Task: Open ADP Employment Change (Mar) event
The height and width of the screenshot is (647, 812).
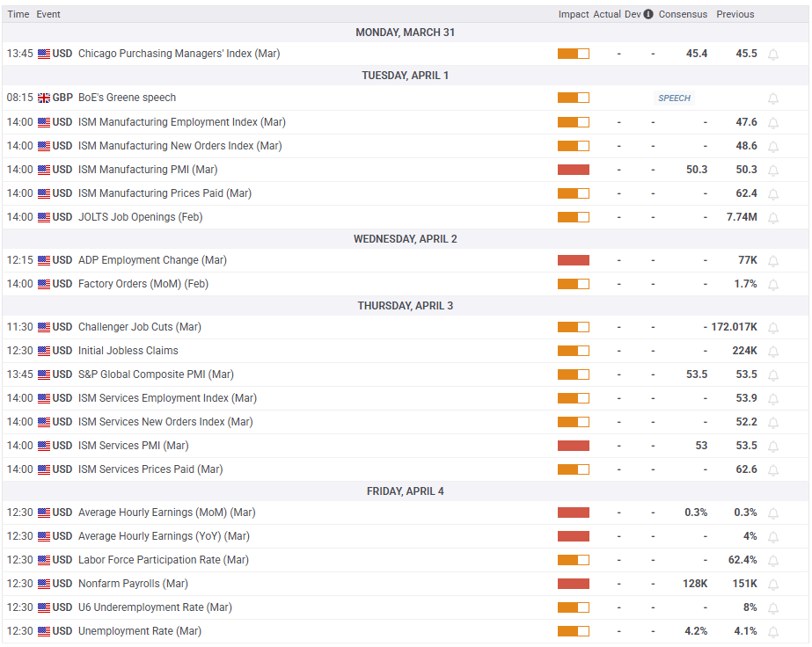Action: (x=152, y=260)
